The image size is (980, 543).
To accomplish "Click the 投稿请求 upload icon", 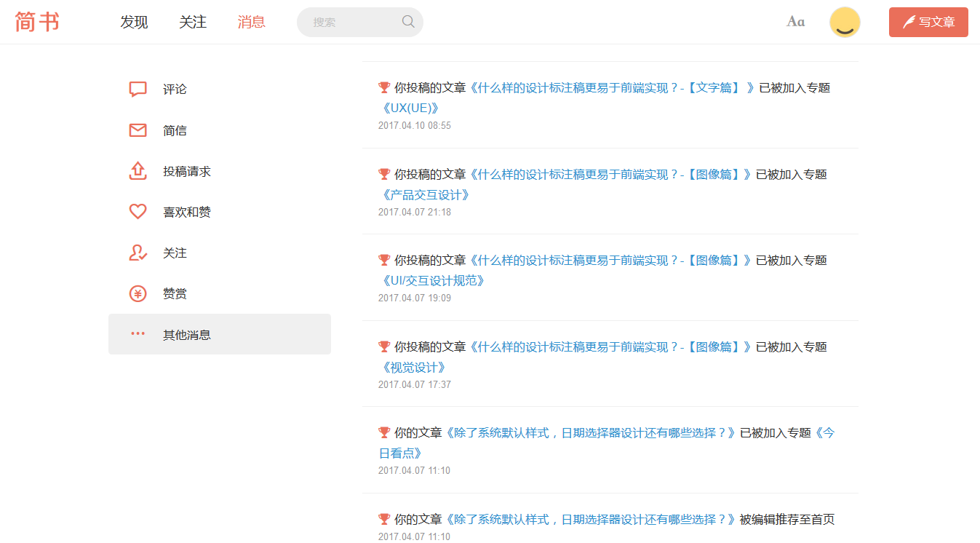I will [x=138, y=171].
